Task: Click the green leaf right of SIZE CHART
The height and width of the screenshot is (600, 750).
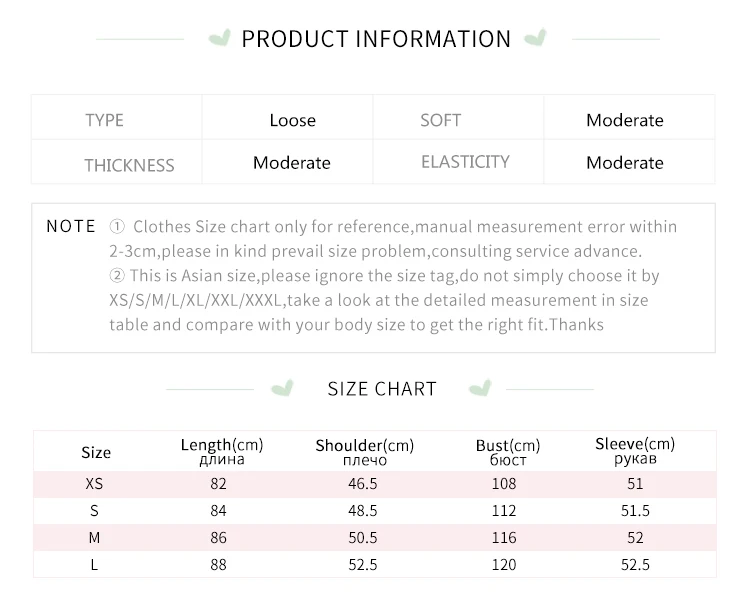Action: (481, 388)
